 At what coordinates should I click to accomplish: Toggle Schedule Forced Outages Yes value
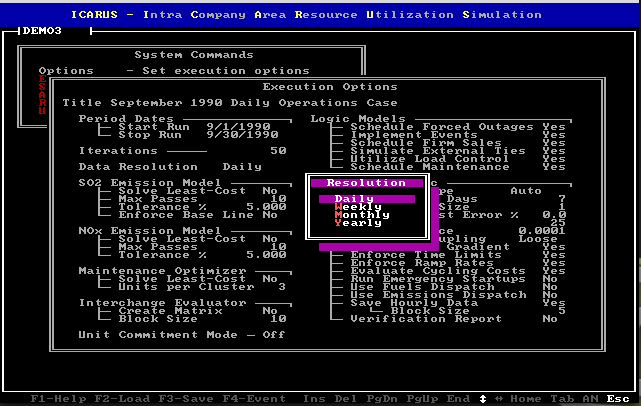pyautogui.click(x=553, y=127)
